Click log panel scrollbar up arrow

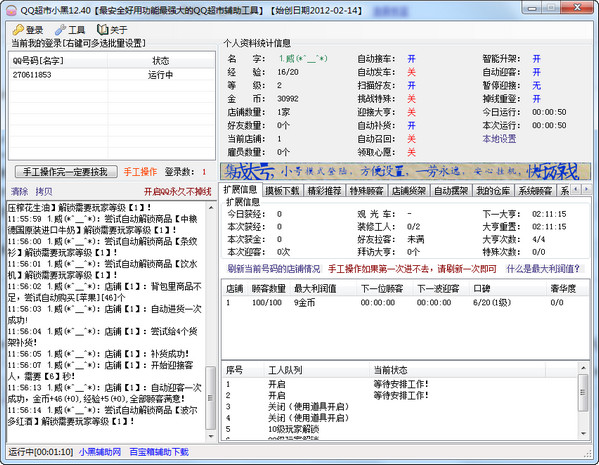(211, 207)
